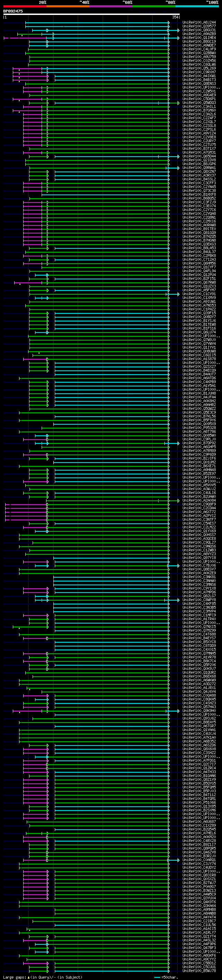This screenshot has width=222, height=980.
Task: Select the UniRef100_A8GKF6 label
Action: [x=199, y=955]
